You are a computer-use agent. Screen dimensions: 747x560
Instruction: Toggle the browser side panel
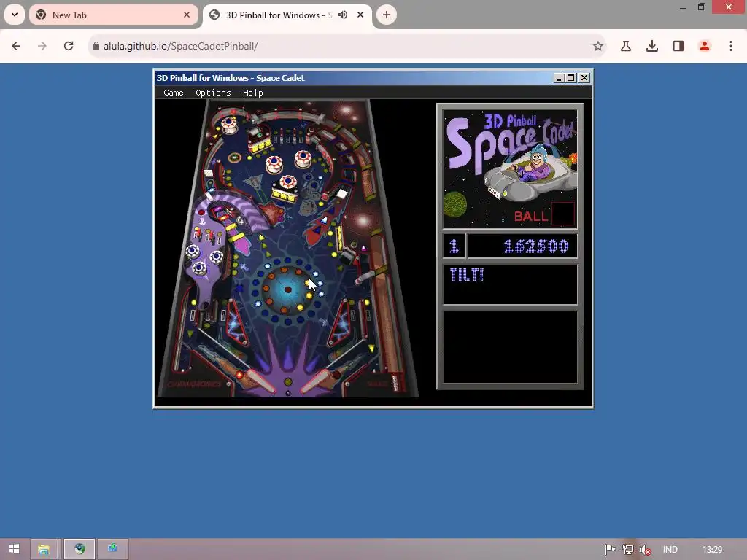tap(678, 46)
